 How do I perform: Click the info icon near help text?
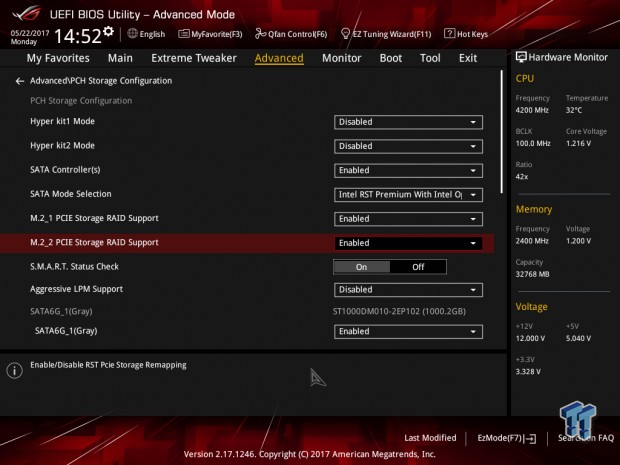(15, 370)
